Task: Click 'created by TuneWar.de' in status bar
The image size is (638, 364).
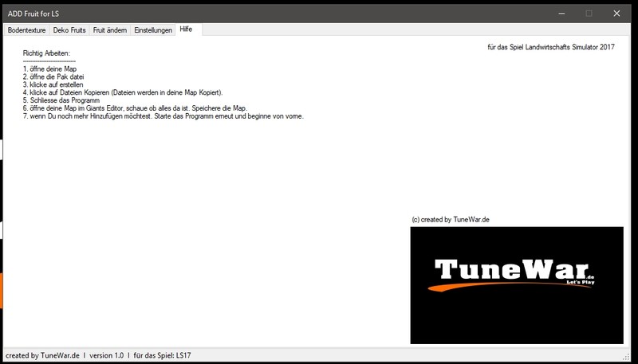Action: 42,355
